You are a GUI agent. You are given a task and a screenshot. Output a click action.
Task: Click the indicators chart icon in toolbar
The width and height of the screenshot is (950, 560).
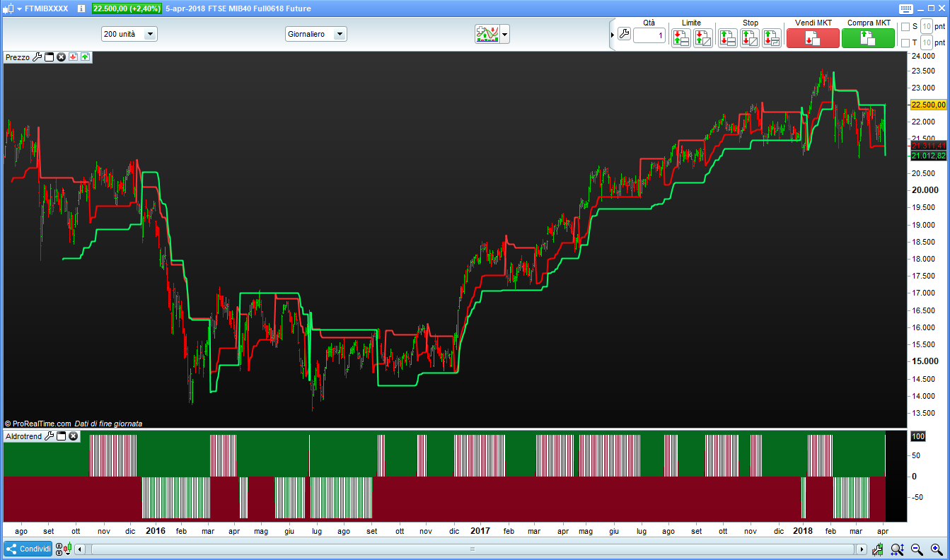487,34
